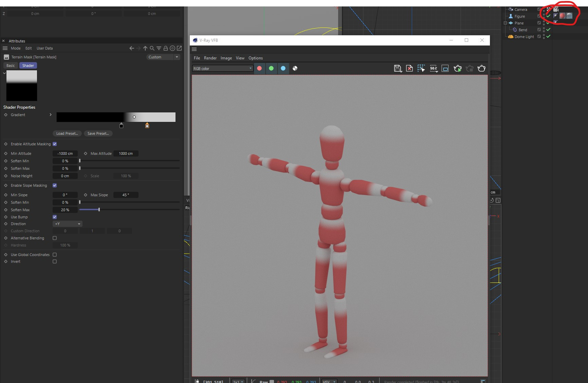Switch to the Basic tab
Image resolution: width=588 pixels, height=383 pixels.
(x=11, y=66)
